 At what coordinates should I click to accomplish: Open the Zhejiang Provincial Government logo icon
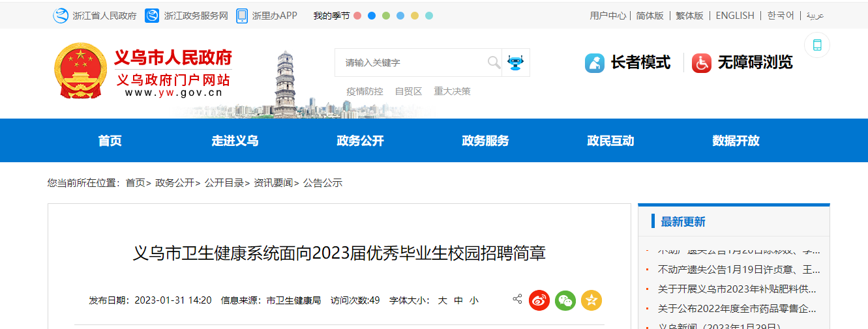(x=61, y=16)
